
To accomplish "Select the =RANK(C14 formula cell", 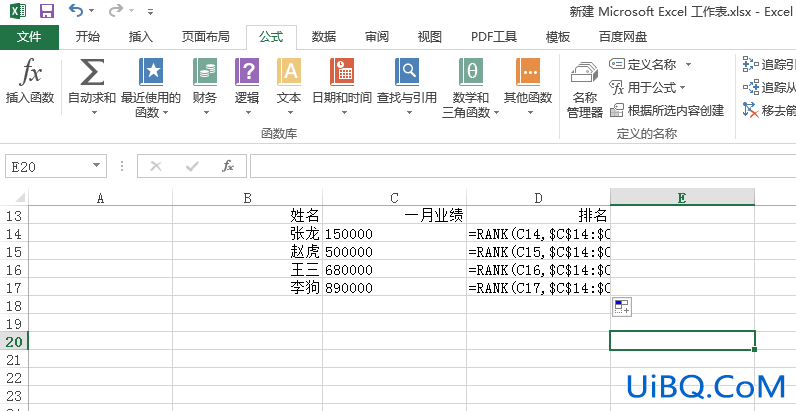I will 538,233.
